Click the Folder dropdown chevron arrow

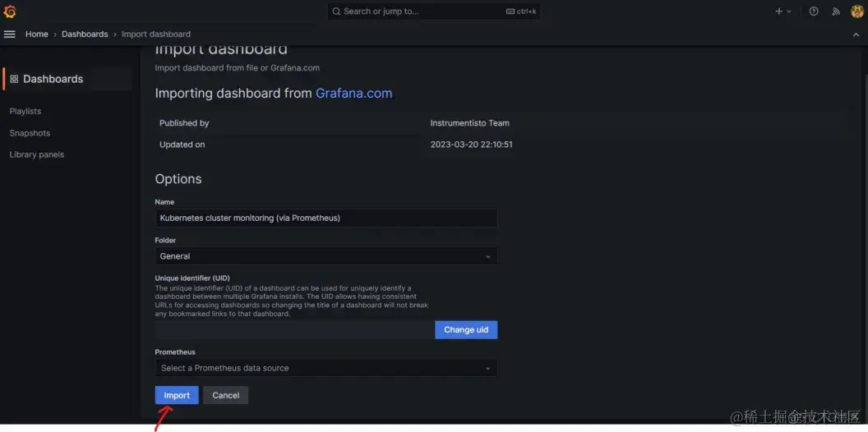487,257
